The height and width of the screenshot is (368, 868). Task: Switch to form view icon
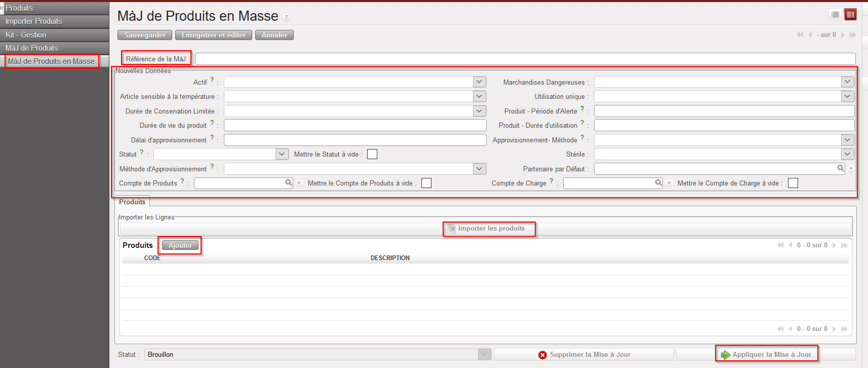[850, 15]
